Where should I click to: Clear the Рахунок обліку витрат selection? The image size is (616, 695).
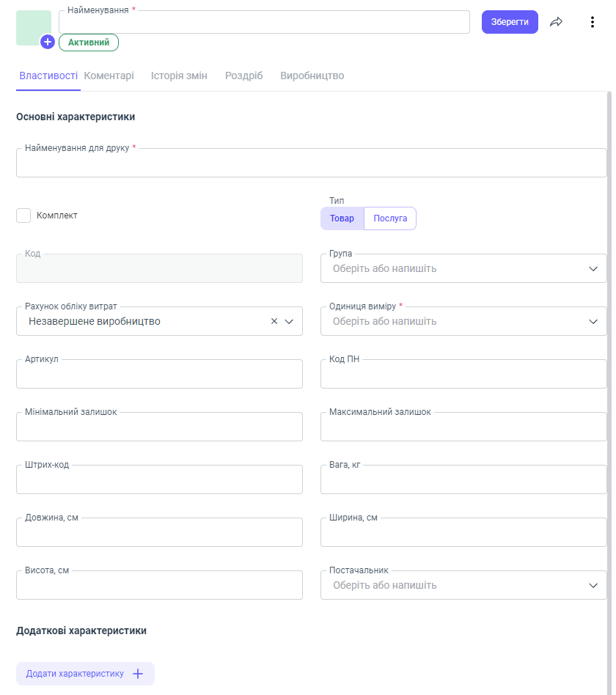pyautogui.click(x=274, y=321)
